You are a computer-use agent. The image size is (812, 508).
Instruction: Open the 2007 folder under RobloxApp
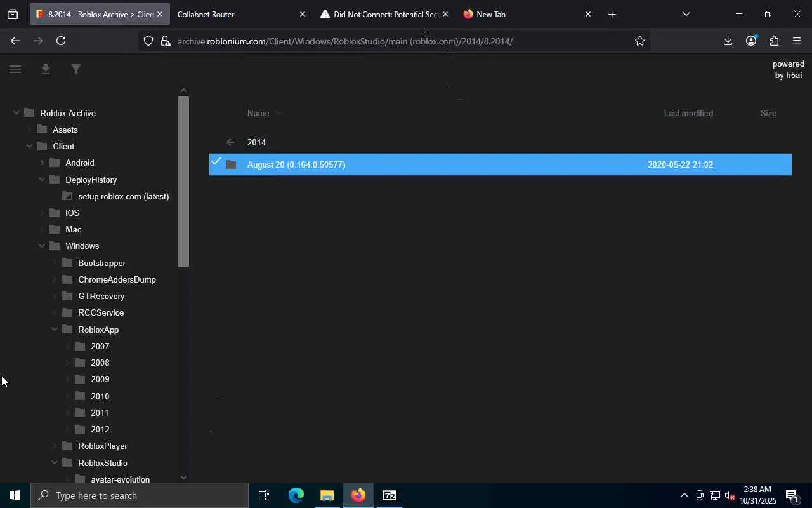[100, 346]
